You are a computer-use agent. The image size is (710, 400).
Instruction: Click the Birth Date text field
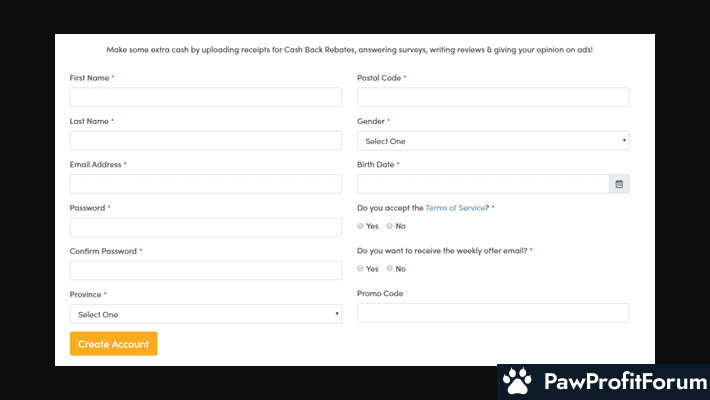483,184
